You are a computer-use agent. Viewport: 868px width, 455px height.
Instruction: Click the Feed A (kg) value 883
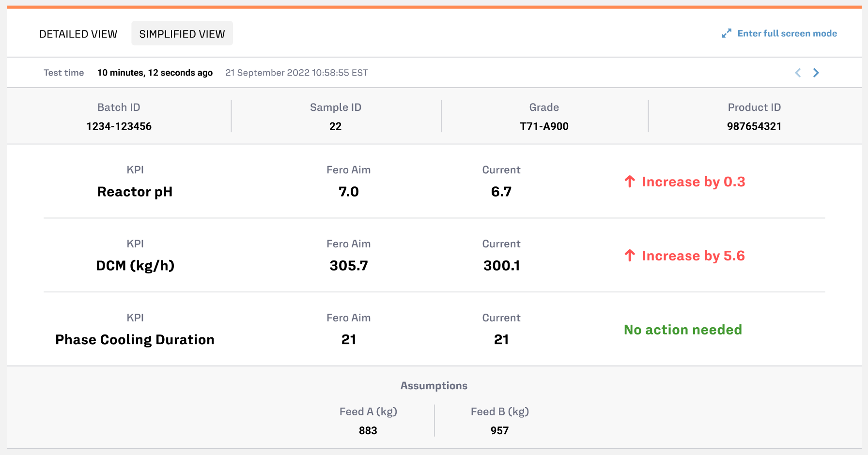click(368, 431)
